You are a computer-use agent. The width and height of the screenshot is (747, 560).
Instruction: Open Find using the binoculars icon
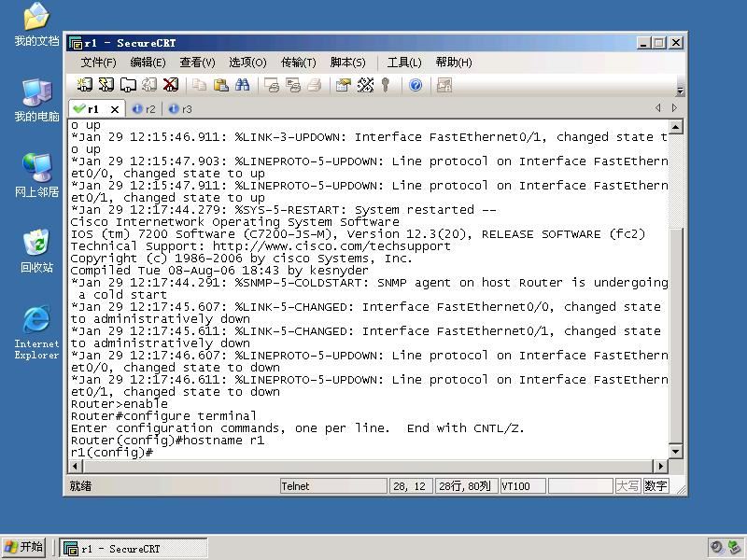(x=242, y=85)
